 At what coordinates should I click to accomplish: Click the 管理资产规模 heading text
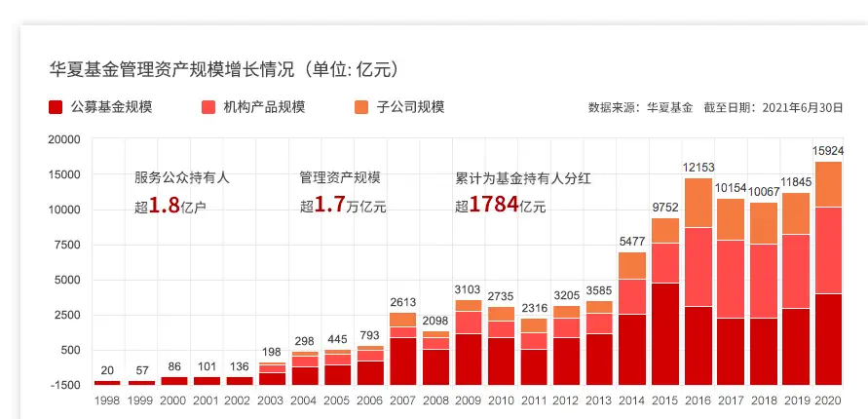[340, 177]
